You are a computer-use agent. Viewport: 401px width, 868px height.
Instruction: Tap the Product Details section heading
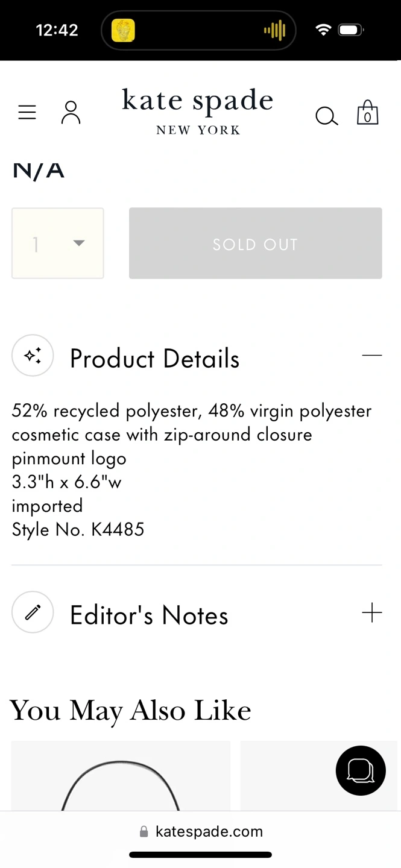coord(154,359)
